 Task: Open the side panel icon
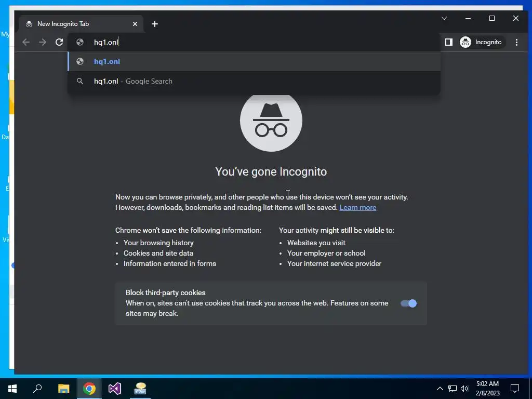[448, 42]
